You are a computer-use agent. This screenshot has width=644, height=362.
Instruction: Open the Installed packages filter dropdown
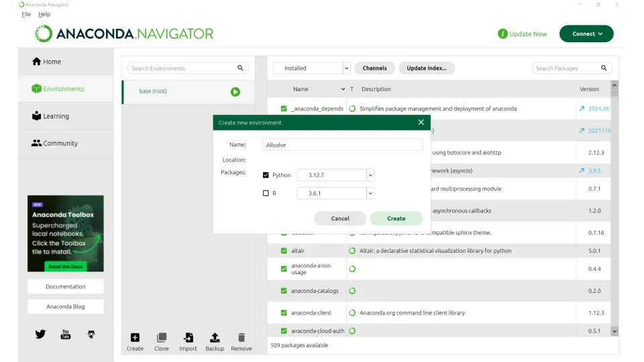point(346,68)
